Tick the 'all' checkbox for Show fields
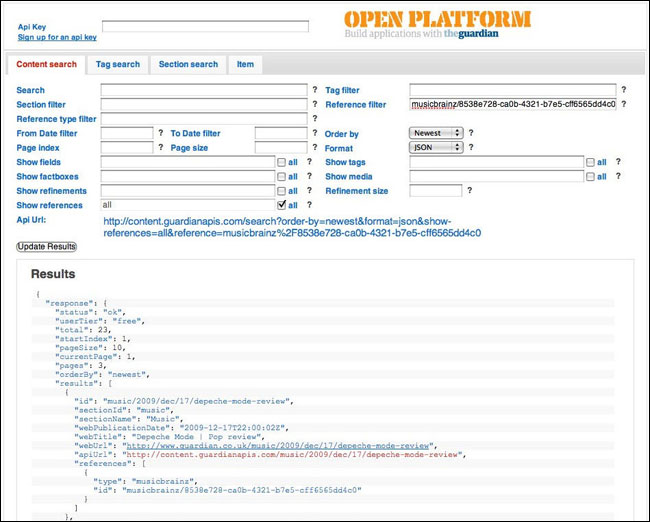The image size is (650, 522). coord(281,162)
